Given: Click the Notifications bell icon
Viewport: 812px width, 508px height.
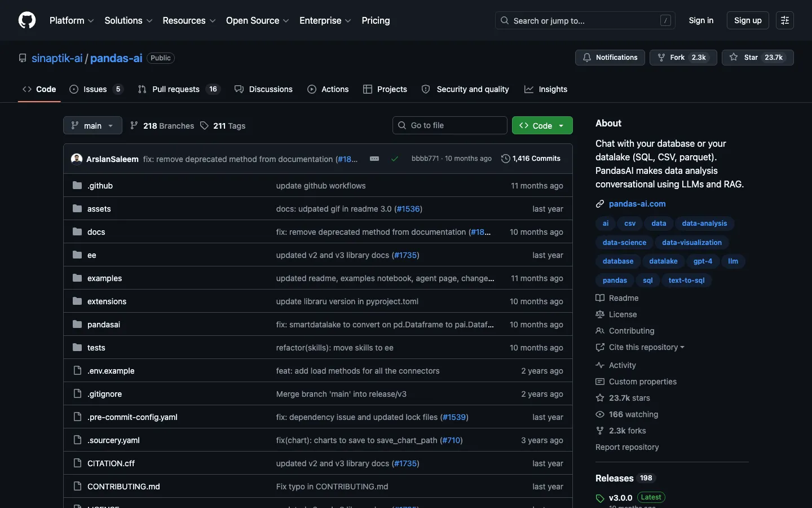Looking at the screenshot, I should [x=587, y=58].
